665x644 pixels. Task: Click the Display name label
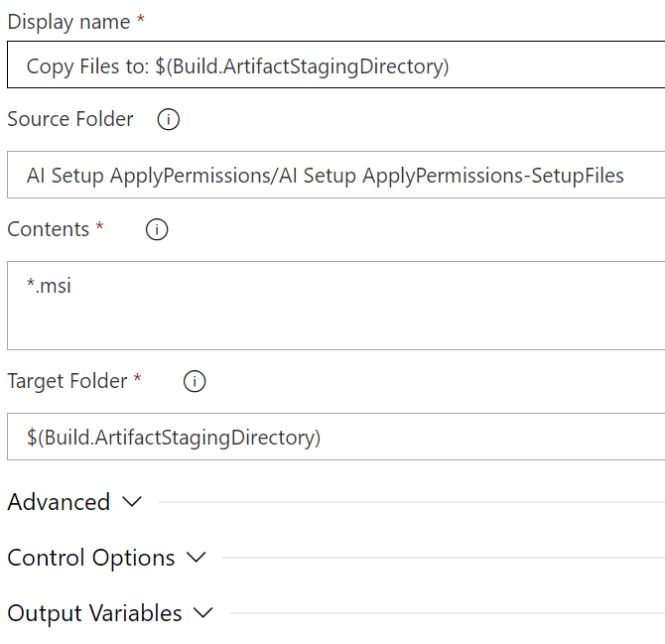[68, 22]
